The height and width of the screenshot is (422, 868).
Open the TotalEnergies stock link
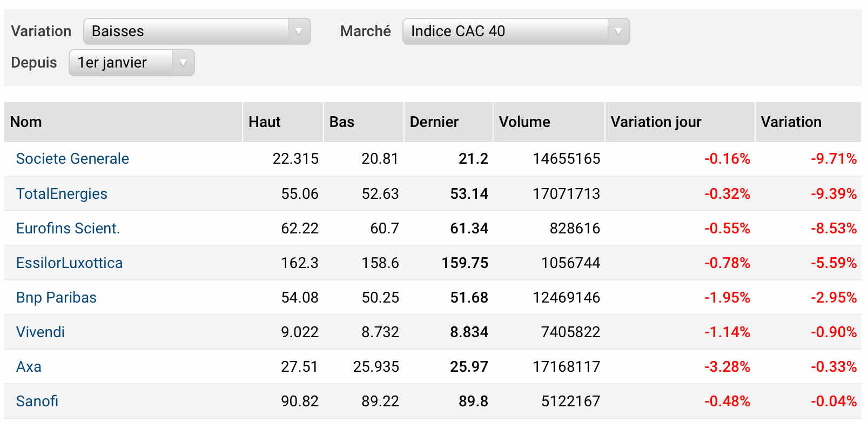click(x=62, y=193)
